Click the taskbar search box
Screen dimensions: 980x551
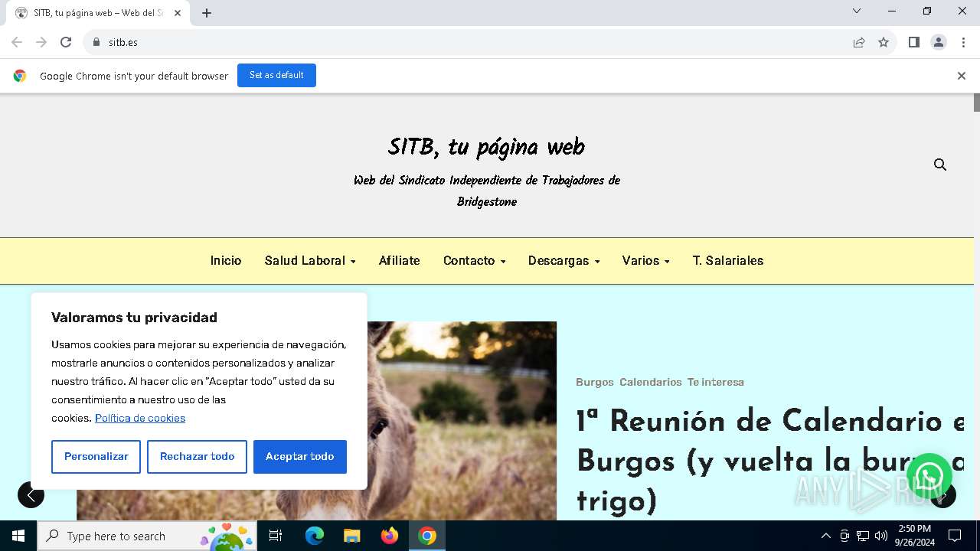click(x=147, y=536)
